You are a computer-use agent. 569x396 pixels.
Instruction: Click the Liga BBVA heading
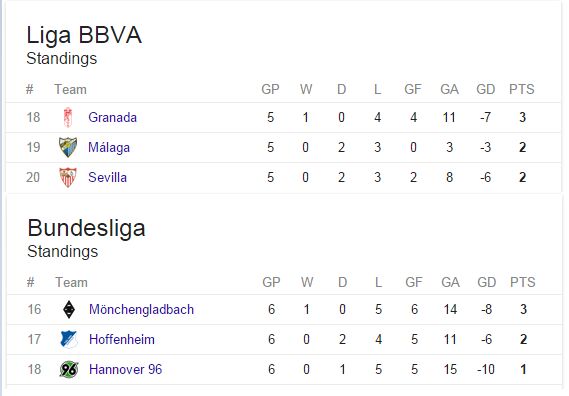84,35
